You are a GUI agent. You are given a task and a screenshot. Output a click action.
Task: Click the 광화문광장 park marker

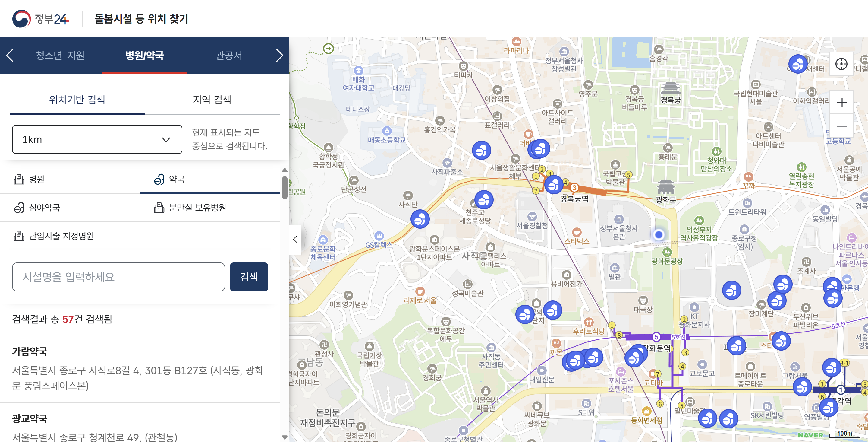667,252
